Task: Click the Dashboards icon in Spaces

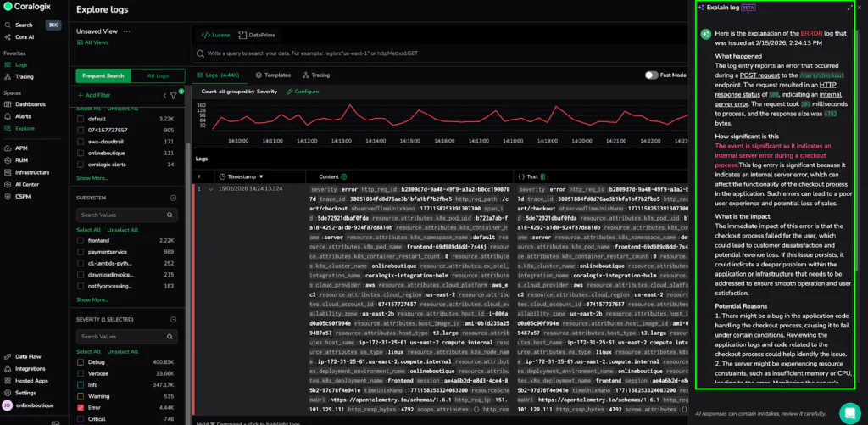Action: [8, 103]
